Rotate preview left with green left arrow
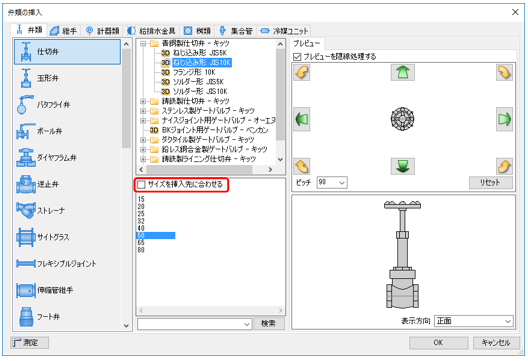The image size is (528, 361). tap(302, 119)
